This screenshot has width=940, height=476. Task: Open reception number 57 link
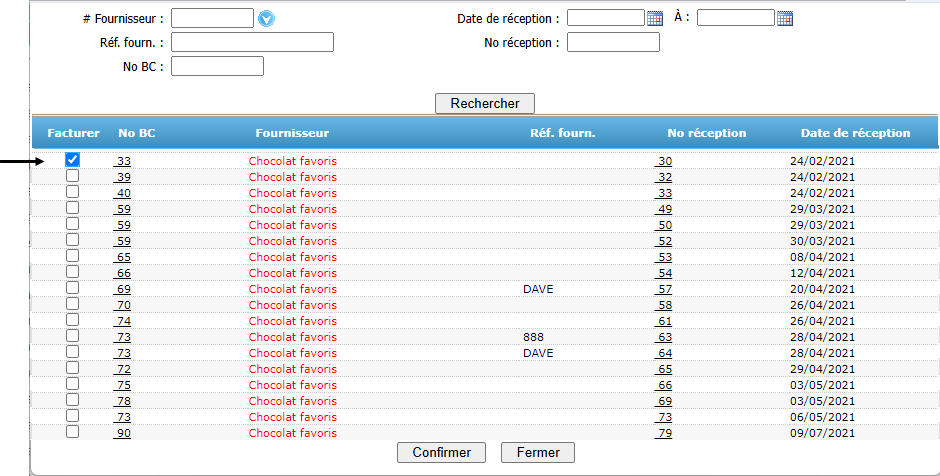[x=664, y=289]
